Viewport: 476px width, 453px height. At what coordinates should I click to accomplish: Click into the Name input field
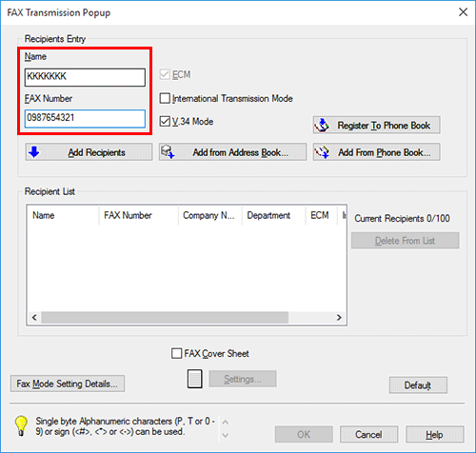click(85, 77)
